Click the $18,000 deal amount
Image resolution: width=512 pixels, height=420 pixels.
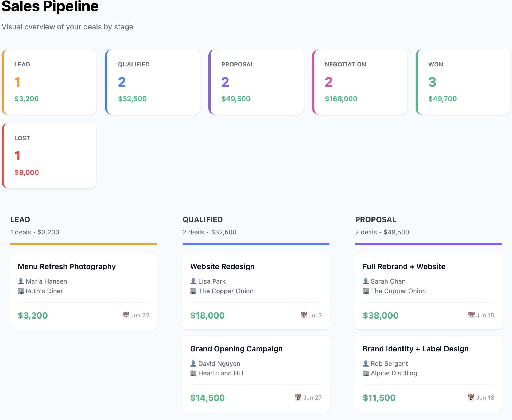tap(207, 315)
